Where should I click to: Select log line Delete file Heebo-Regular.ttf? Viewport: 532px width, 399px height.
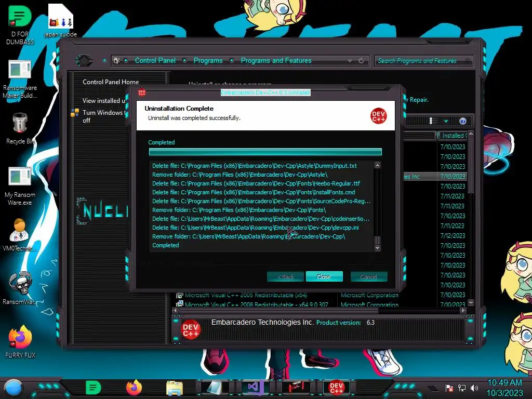pyautogui.click(x=256, y=183)
